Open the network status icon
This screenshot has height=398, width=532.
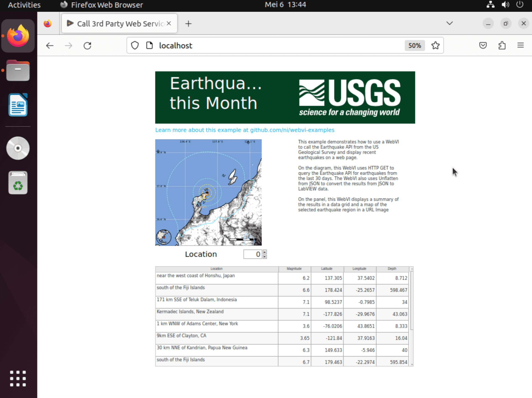pyautogui.click(x=490, y=5)
